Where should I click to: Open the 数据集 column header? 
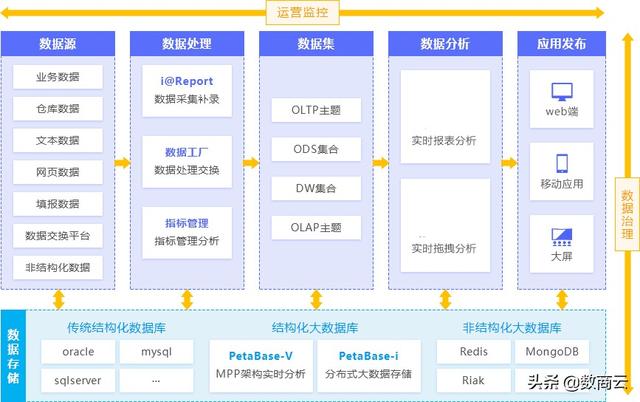[x=316, y=44]
